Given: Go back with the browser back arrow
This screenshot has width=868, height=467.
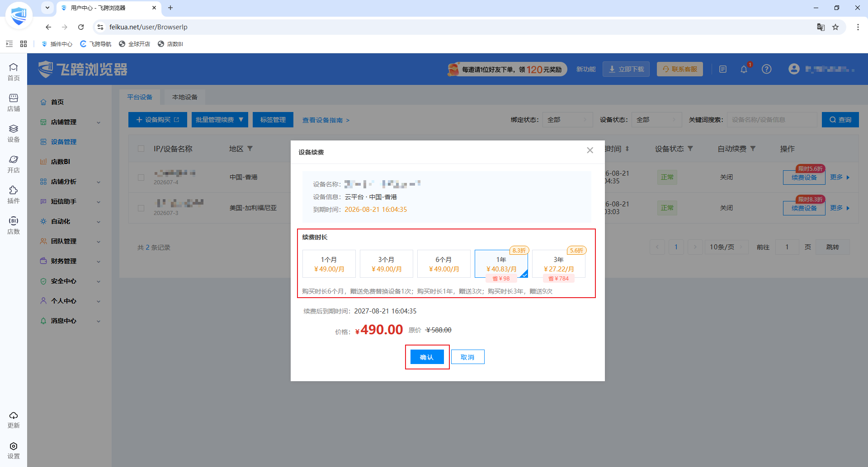Looking at the screenshot, I should [48, 27].
